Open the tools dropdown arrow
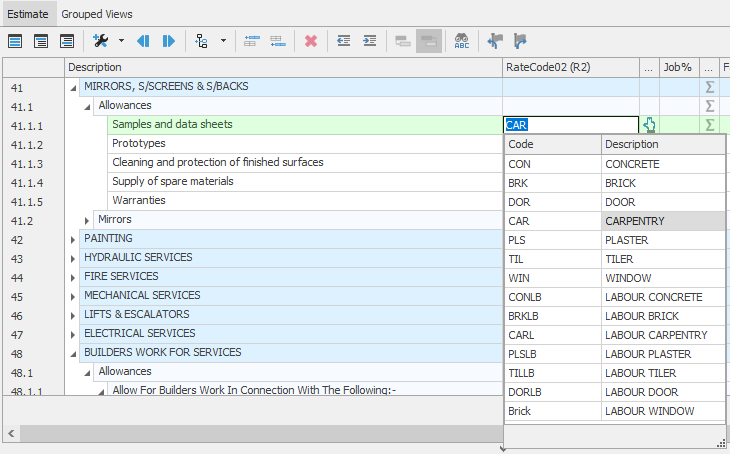Image resolution: width=730 pixels, height=454 pixels. [122, 41]
